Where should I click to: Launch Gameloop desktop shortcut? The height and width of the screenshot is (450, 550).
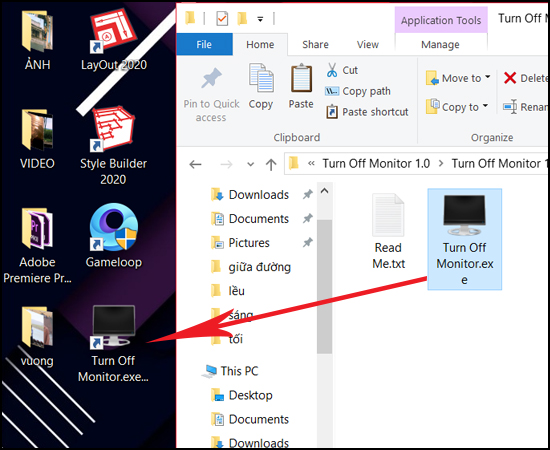click(x=114, y=236)
